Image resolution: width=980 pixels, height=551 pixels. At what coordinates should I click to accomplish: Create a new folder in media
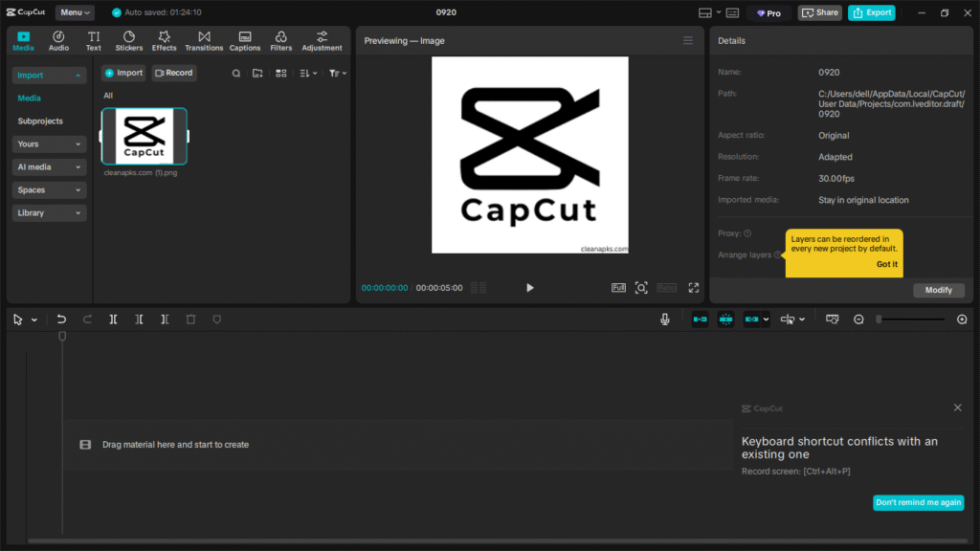(257, 74)
